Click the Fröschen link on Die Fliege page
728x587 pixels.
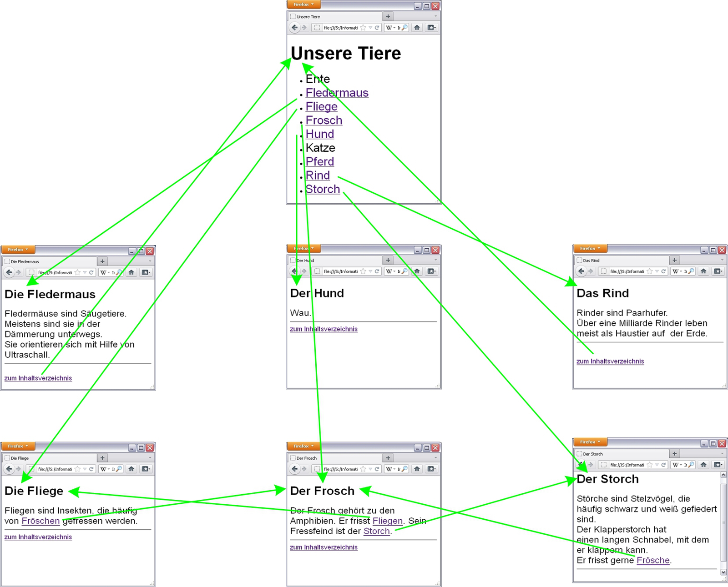(40, 521)
